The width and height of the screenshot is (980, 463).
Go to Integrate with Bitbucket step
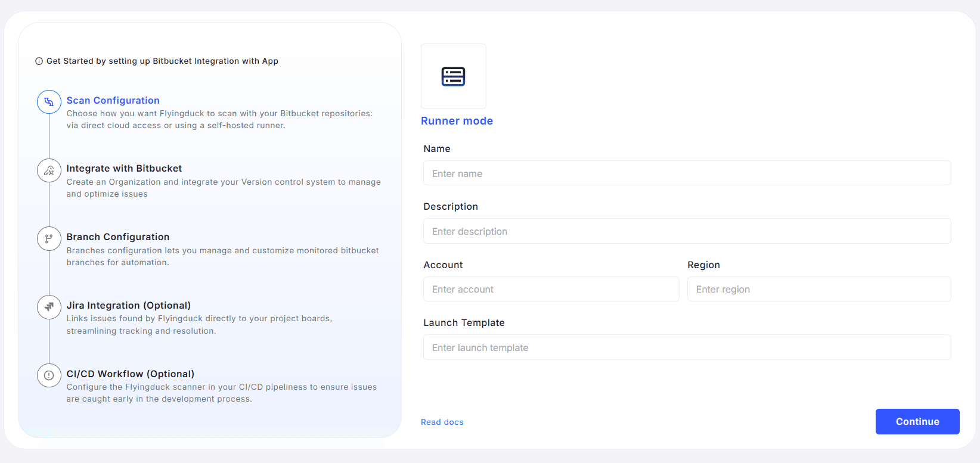click(124, 169)
